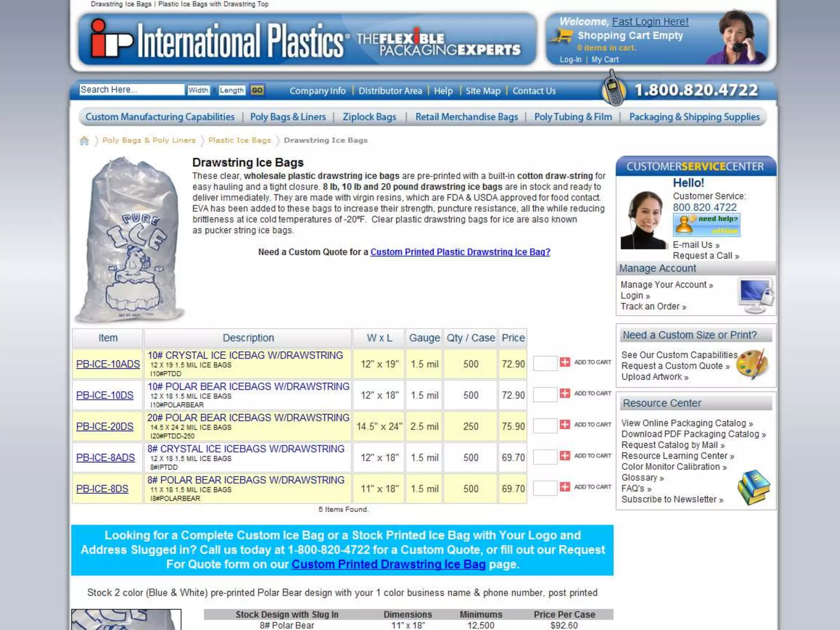Open Custom Printed Plastic Drawstring Ice Bag link
The width and height of the screenshot is (840, 630).
[x=460, y=252]
